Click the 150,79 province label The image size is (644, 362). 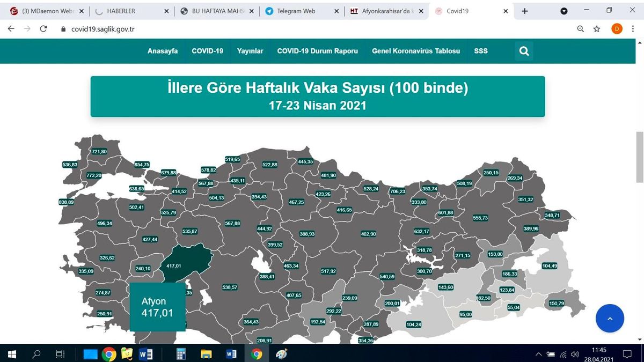557,304
